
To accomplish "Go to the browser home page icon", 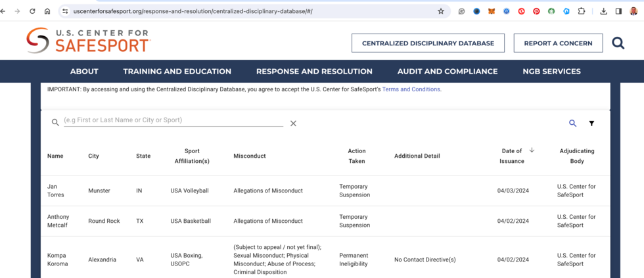I will click(47, 11).
